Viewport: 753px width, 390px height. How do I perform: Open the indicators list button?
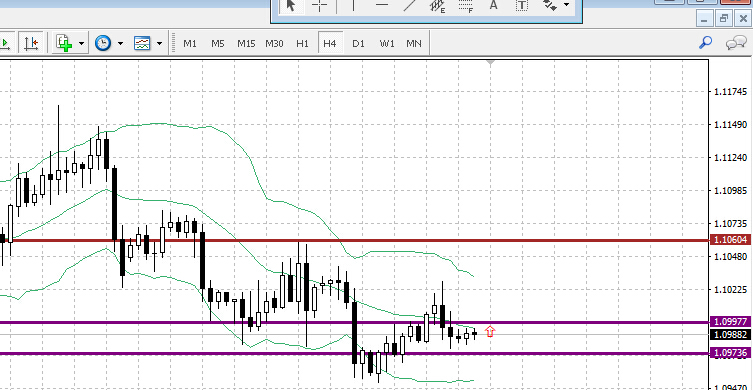64,44
